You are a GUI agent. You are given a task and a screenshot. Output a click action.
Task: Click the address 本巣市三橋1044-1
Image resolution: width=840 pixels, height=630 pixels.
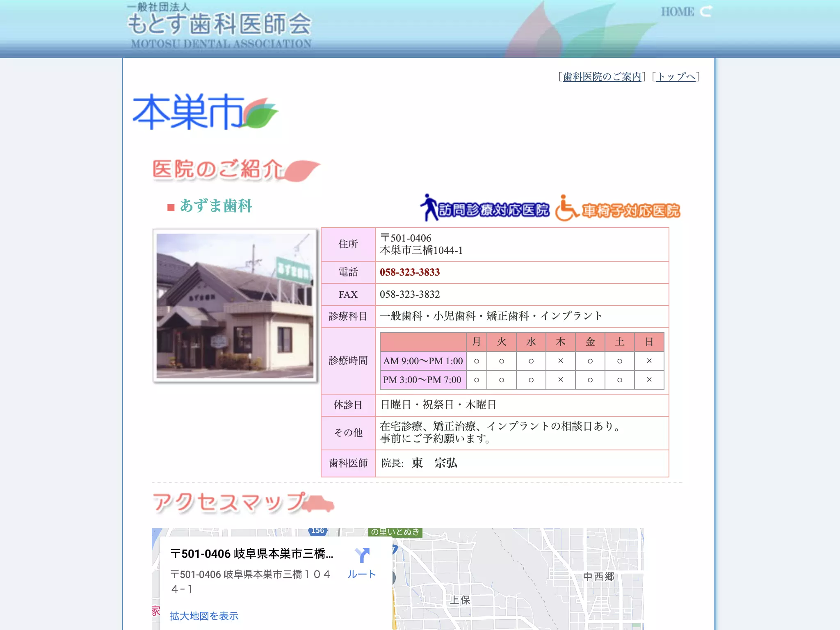tap(421, 251)
